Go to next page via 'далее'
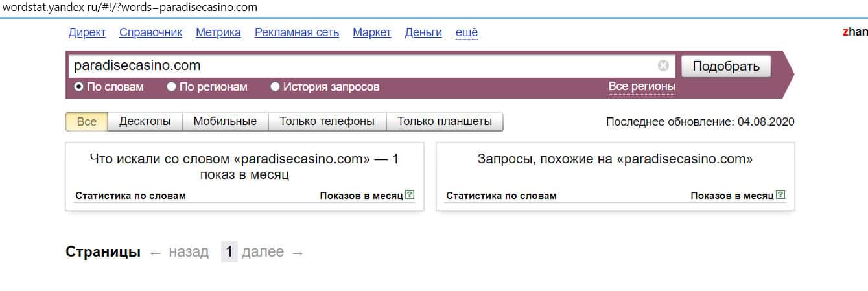 tap(263, 252)
